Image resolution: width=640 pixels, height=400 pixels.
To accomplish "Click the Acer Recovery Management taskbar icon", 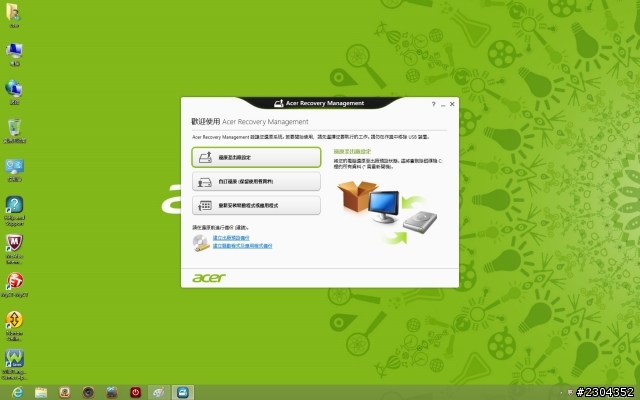I will pos(182,392).
